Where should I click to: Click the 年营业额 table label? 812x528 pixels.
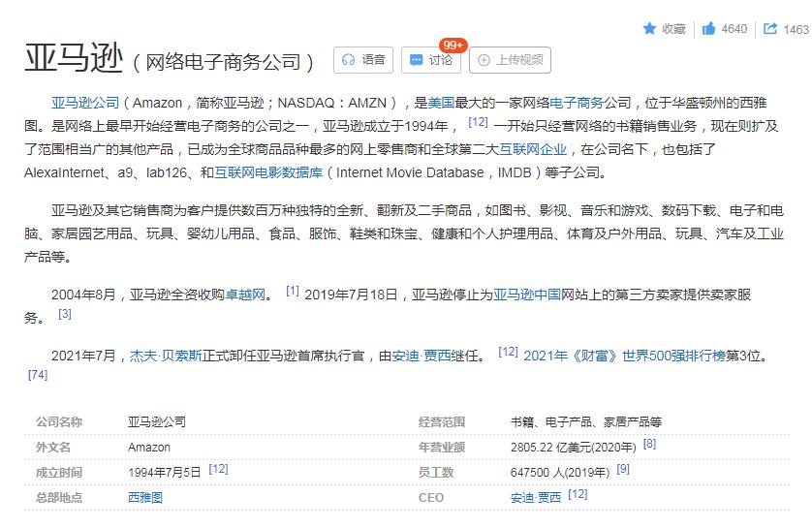click(x=442, y=448)
